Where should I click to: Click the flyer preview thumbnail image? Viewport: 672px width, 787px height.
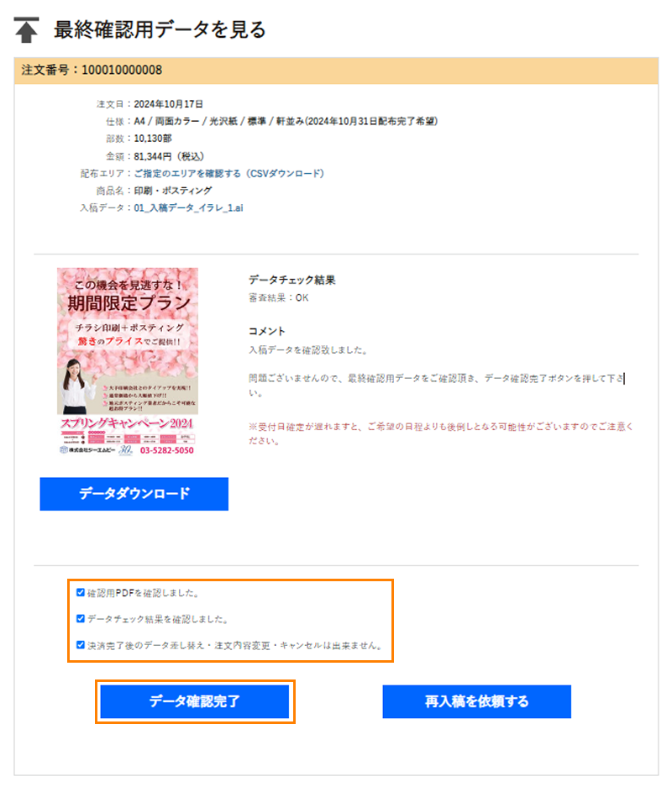click(x=128, y=361)
